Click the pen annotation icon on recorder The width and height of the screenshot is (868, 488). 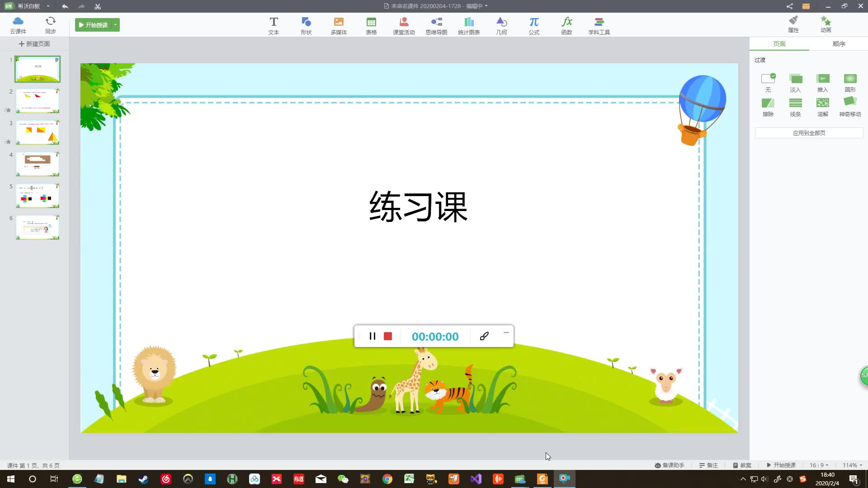[x=484, y=336]
